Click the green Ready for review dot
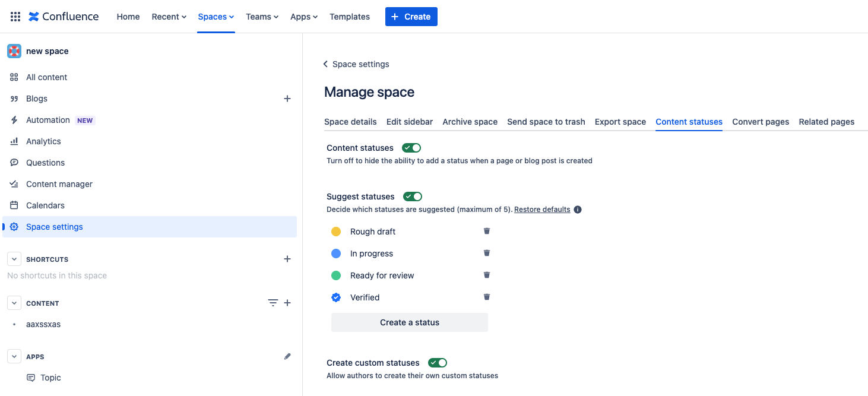868x396 pixels. (336, 275)
